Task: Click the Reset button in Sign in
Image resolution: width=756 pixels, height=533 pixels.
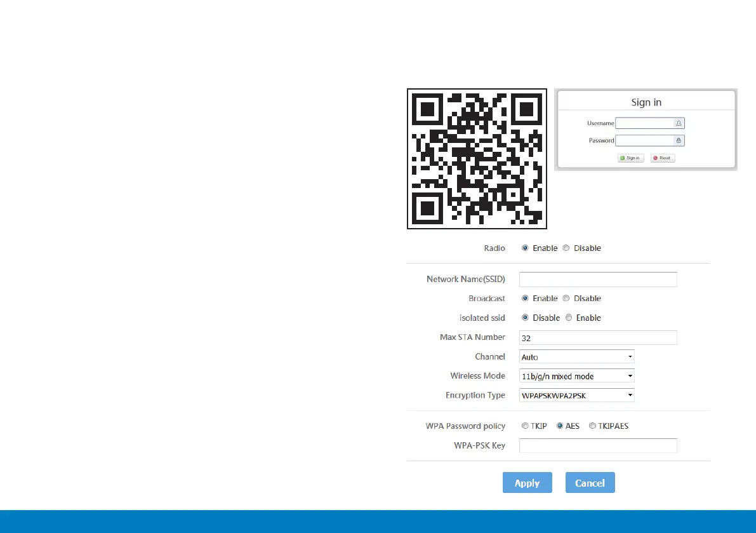Action: tap(663, 158)
